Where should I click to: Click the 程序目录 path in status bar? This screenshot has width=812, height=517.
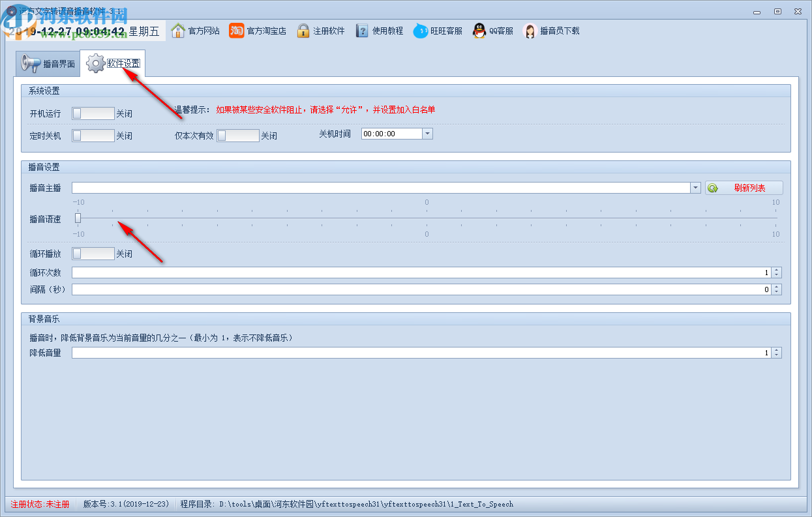click(x=347, y=504)
